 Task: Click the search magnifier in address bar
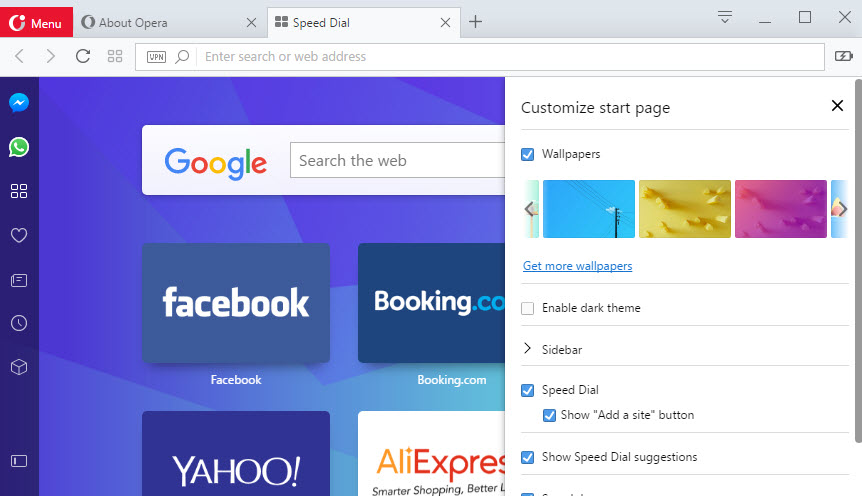(182, 57)
